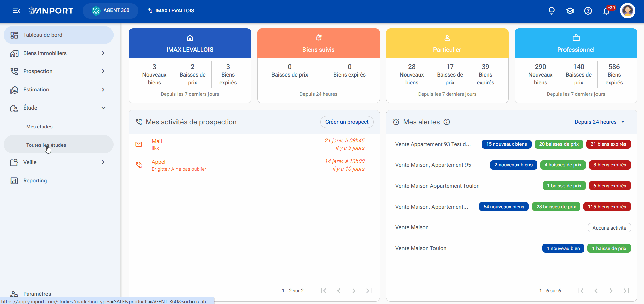This screenshot has height=304, width=644.
Task: Go to next page of prospection activities
Action: click(x=354, y=291)
